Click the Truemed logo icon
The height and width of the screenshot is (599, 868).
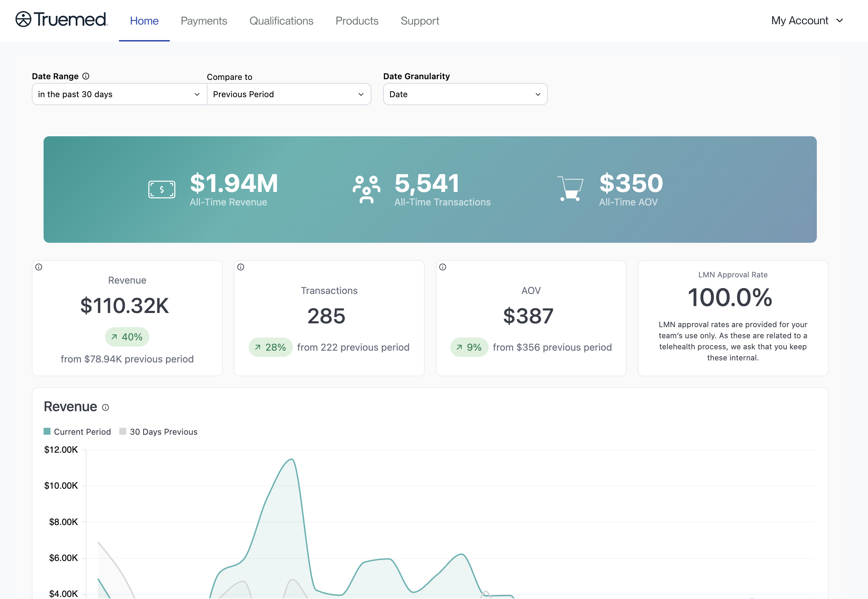tap(23, 19)
